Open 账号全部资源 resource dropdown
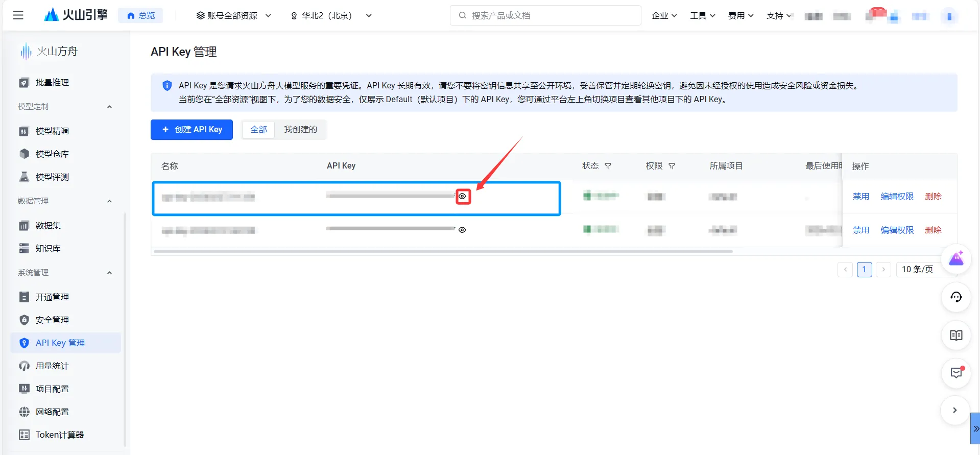 pos(233,15)
